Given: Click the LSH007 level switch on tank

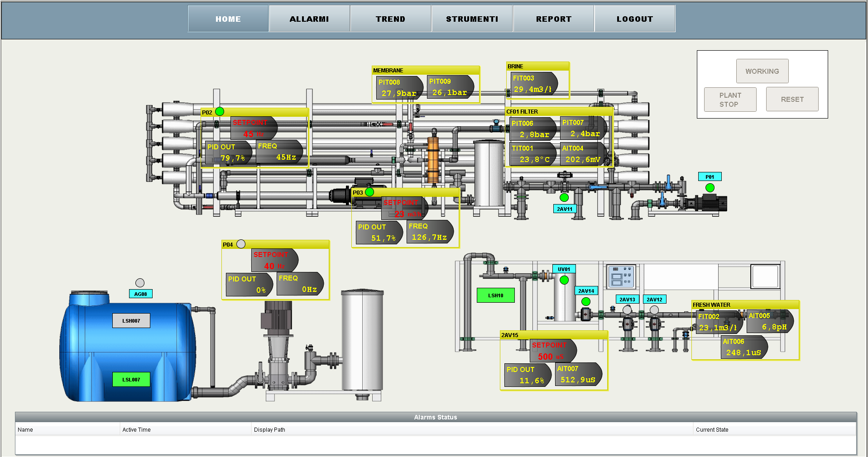Looking at the screenshot, I should 131,321.
